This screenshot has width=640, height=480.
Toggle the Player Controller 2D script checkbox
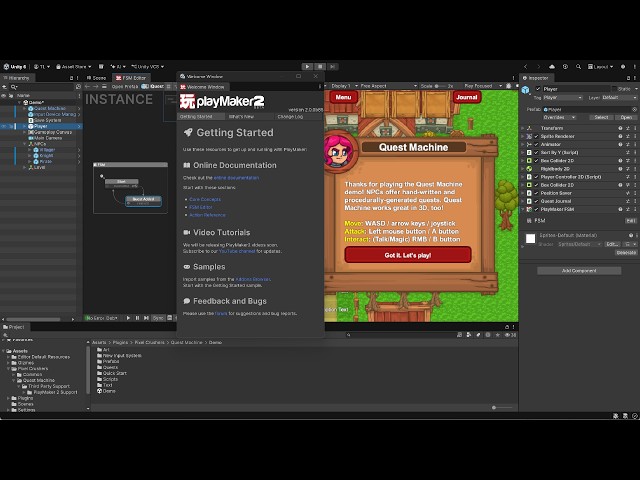[536, 177]
